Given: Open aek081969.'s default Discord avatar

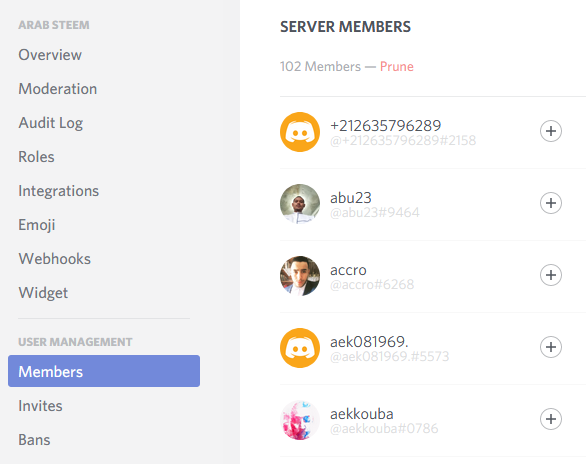Looking at the screenshot, I should pyautogui.click(x=300, y=348).
